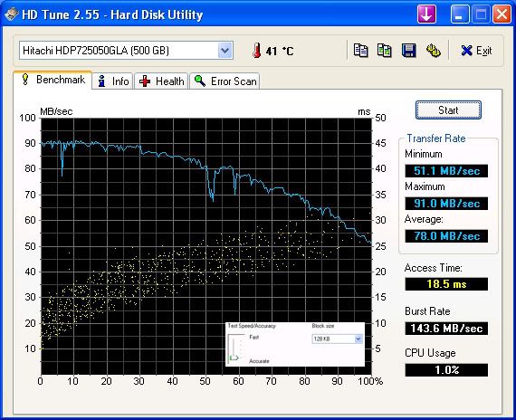This screenshot has width=516, height=420.
Task: Copy benchmark info to clipboard icon
Action: point(360,51)
